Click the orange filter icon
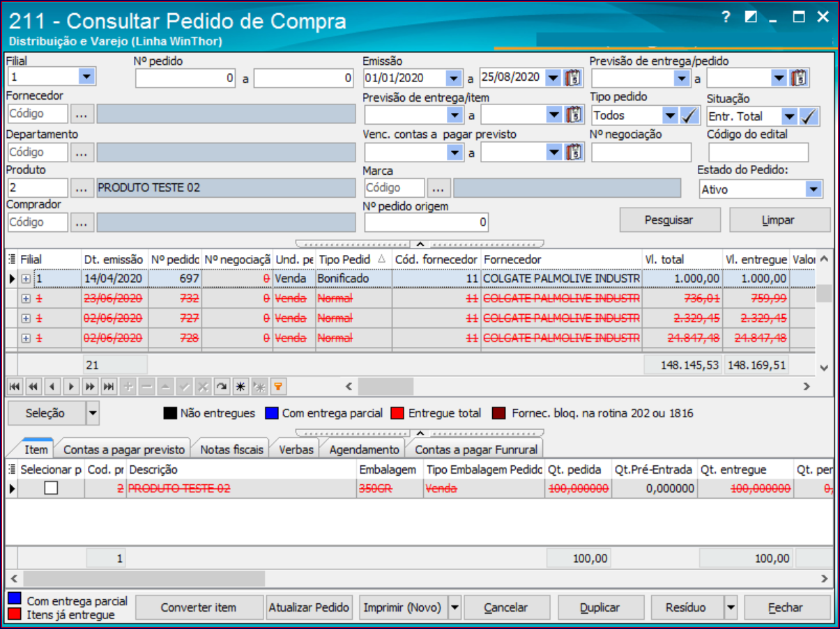Image resolution: width=840 pixels, height=629 pixels. [x=277, y=386]
